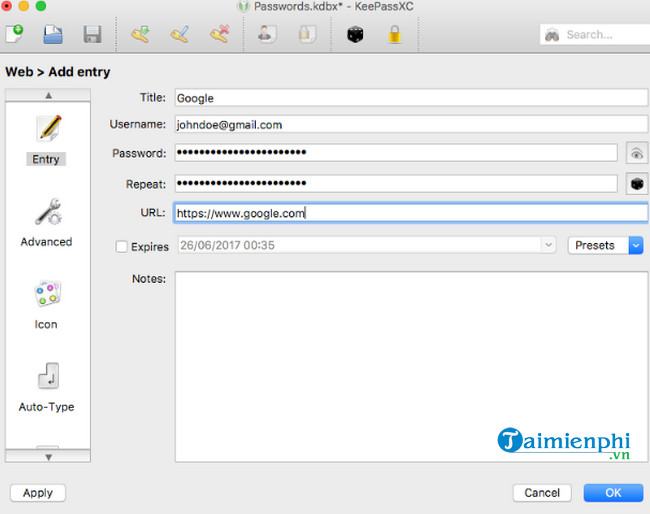This screenshot has height=514, width=650.
Task: Select the Auto-Type section
Action: click(46, 387)
